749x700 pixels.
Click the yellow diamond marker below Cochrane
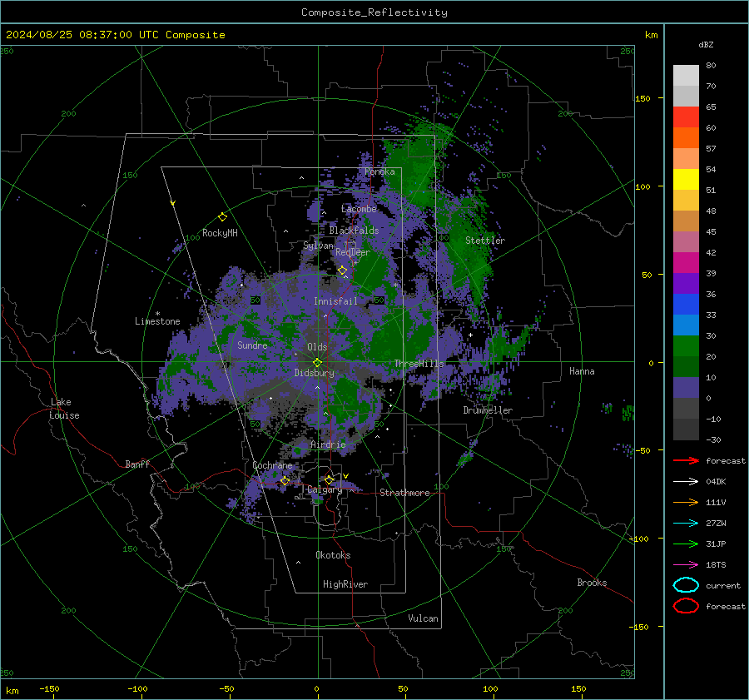pyautogui.click(x=285, y=480)
